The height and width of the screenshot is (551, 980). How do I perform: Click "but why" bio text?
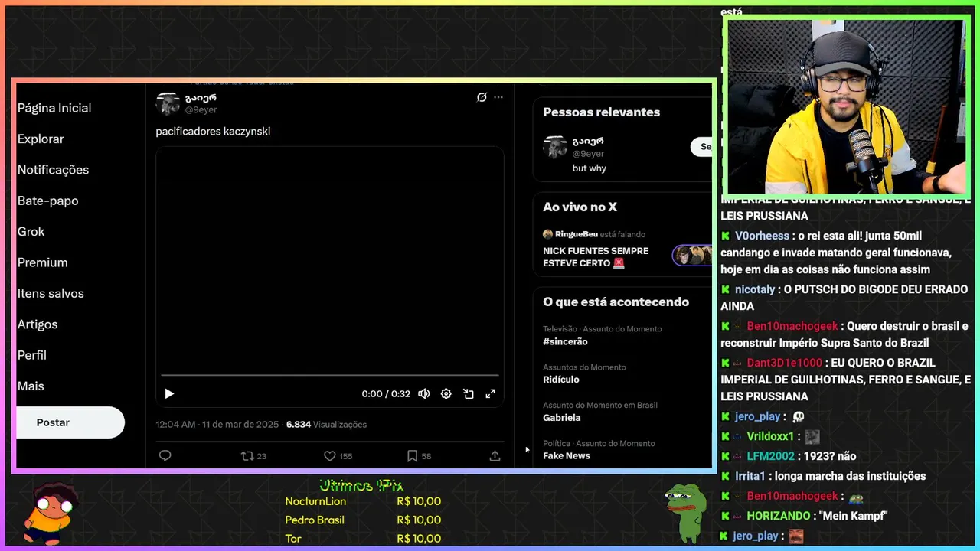click(x=590, y=168)
